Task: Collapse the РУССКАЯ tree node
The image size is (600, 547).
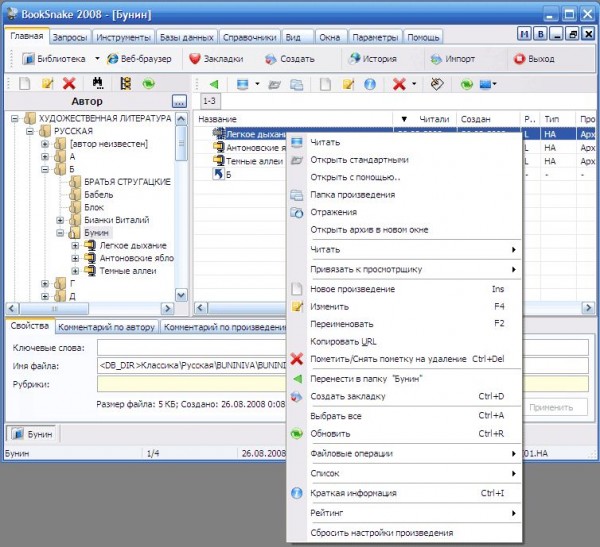Action: pyautogui.click(x=30, y=131)
